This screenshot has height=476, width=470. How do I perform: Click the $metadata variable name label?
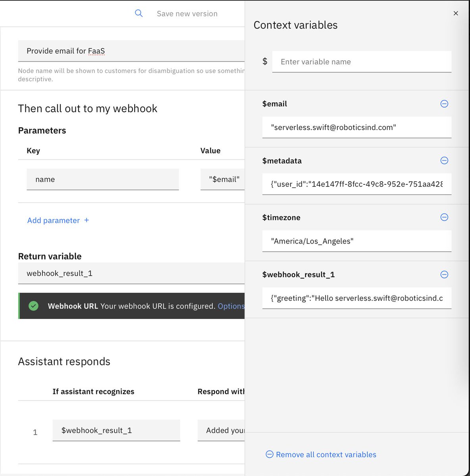(282, 161)
